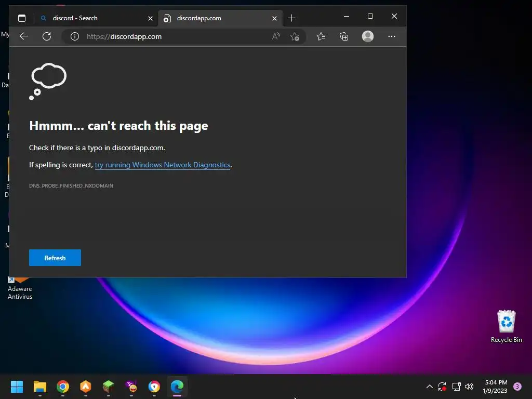Maximize the Edge browser window

coord(370,16)
